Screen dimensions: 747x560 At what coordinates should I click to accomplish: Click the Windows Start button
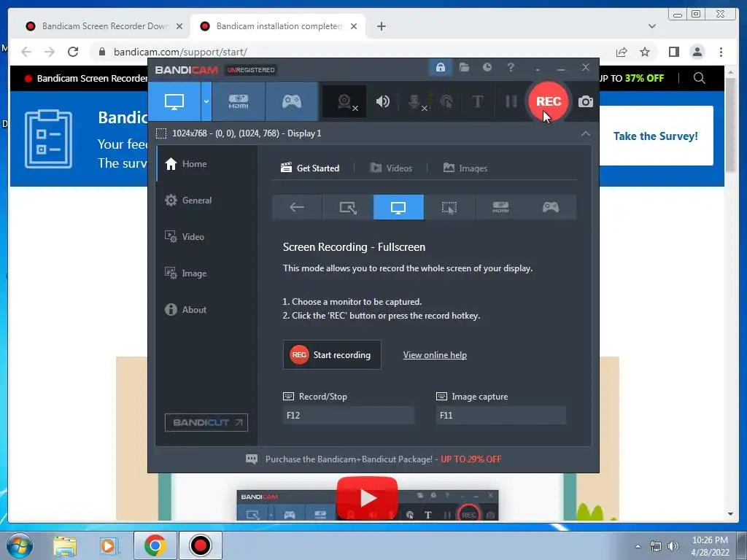click(19, 545)
